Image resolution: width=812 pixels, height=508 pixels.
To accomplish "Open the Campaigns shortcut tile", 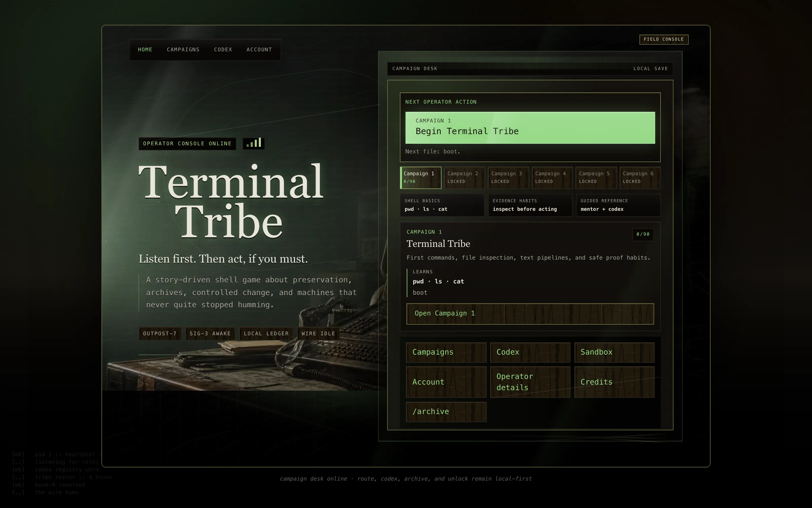I will pyautogui.click(x=446, y=353).
